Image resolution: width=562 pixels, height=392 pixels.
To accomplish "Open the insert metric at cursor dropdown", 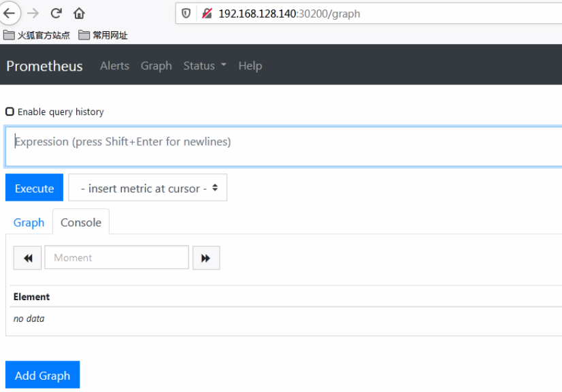I will click(148, 188).
